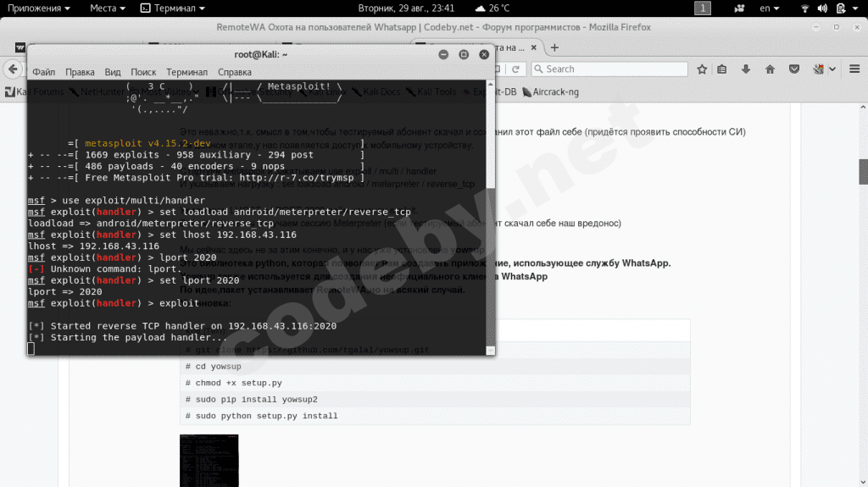Reload page in Firefox
The height and width of the screenshot is (487, 868).
[515, 69]
